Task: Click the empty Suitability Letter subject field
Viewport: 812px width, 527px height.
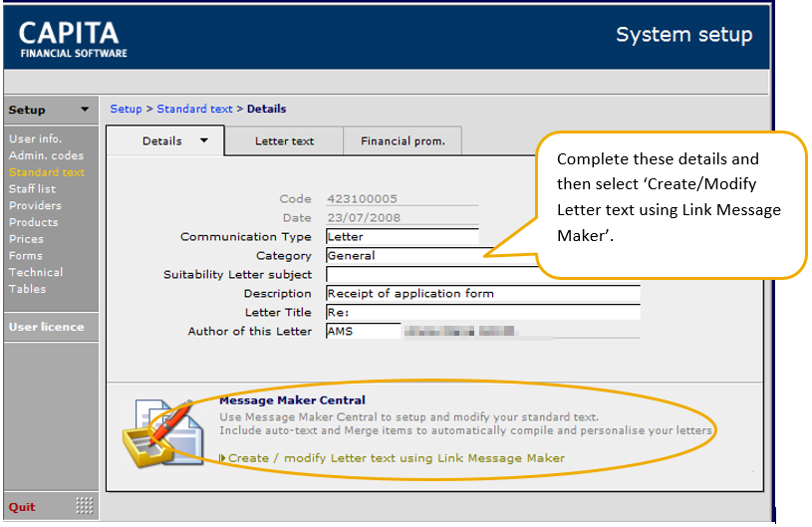Action: (432, 274)
